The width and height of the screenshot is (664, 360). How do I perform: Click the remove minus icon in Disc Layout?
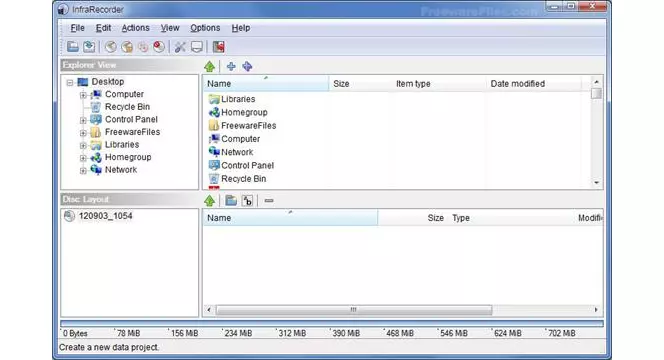[x=268, y=201]
